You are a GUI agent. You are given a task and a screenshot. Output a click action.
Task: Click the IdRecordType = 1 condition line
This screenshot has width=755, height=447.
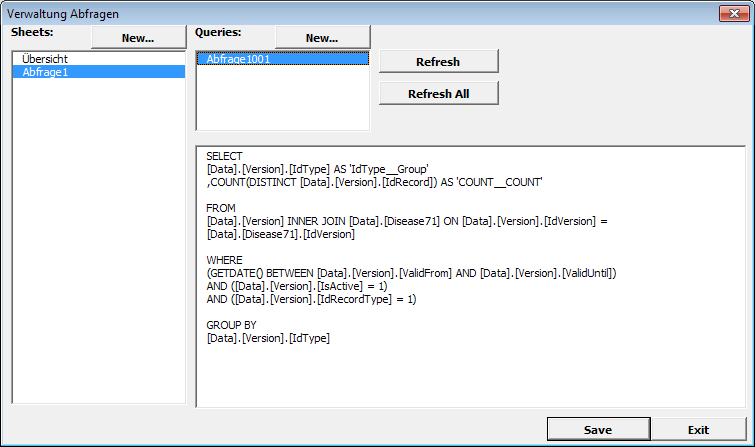coord(313,299)
